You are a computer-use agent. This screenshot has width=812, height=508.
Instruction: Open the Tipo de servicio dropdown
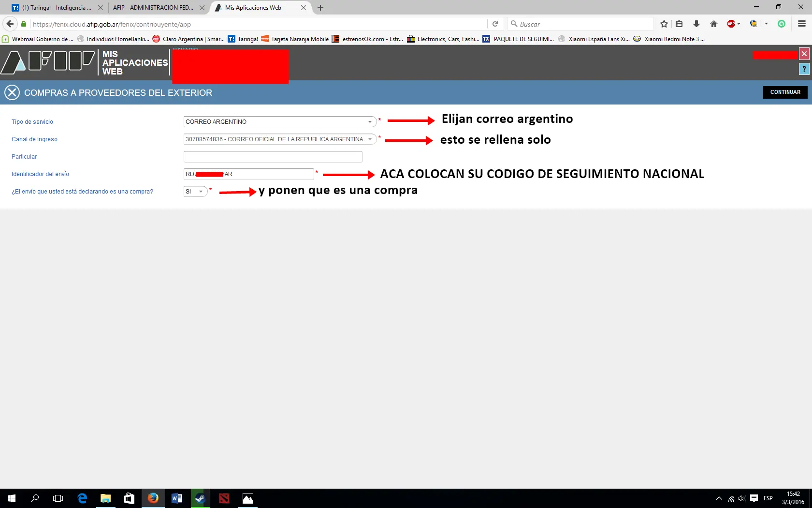click(280, 122)
